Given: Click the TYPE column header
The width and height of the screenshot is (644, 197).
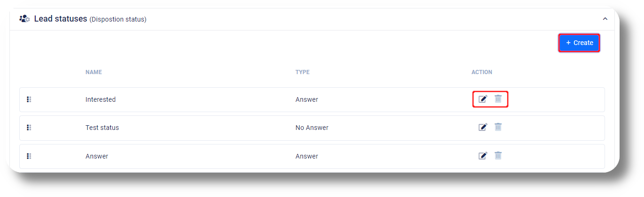Looking at the screenshot, I should click(x=303, y=72).
